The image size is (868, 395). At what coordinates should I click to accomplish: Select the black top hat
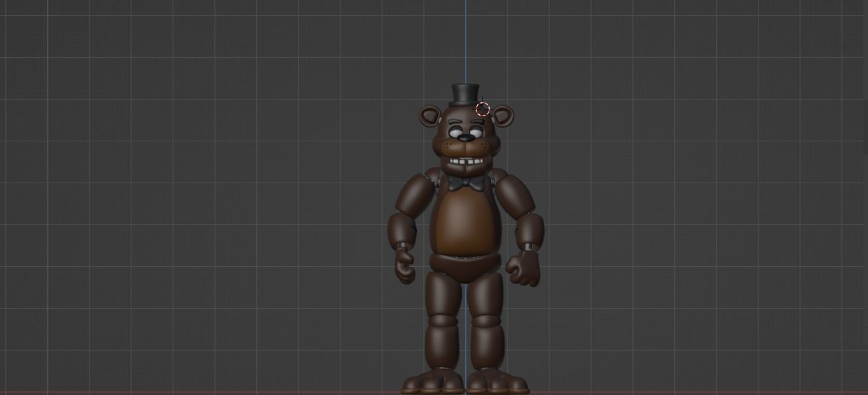pos(465,92)
